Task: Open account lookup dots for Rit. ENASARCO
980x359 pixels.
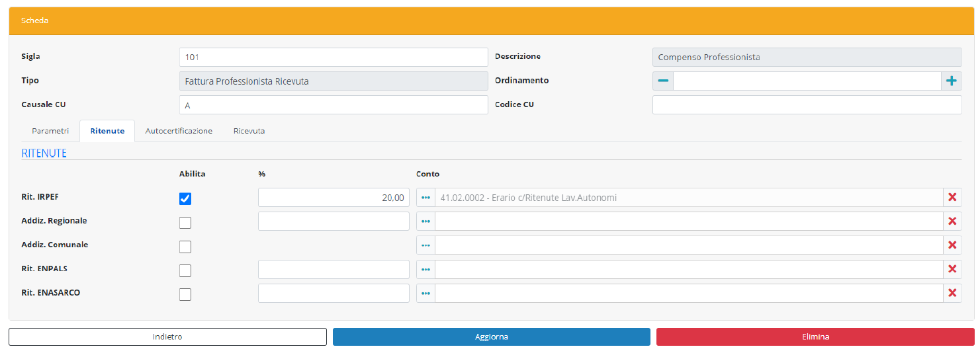Action: click(425, 293)
